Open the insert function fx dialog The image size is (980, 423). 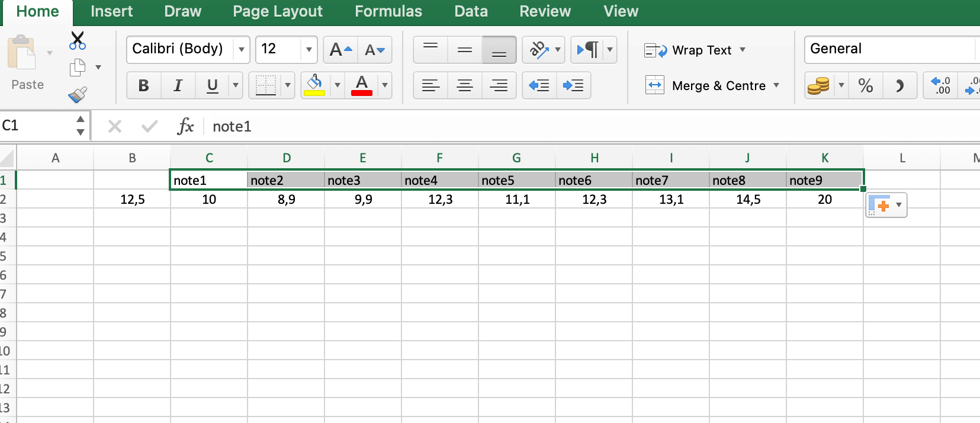[x=185, y=126]
